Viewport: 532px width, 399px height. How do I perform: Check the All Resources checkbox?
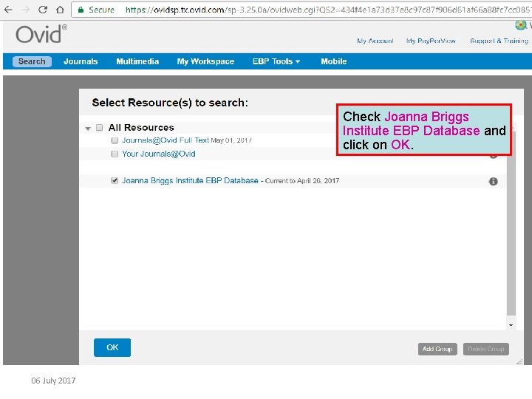point(100,128)
